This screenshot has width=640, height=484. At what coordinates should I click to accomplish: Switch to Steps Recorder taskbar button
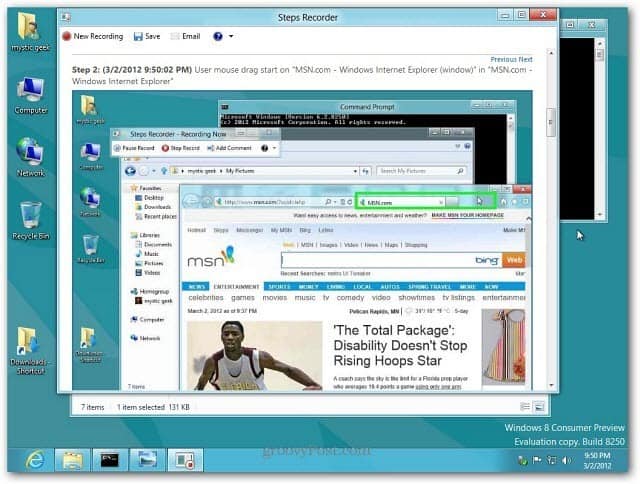(x=184, y=460)
